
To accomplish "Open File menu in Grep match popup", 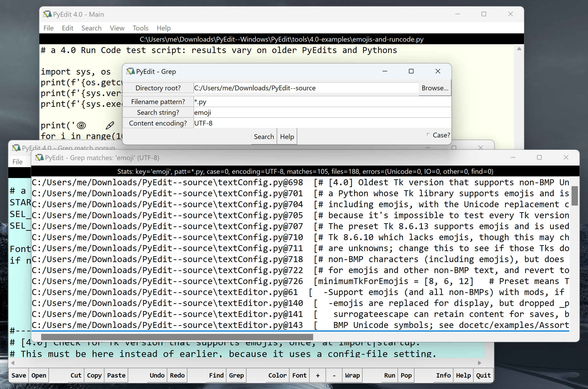I will 17,162.
